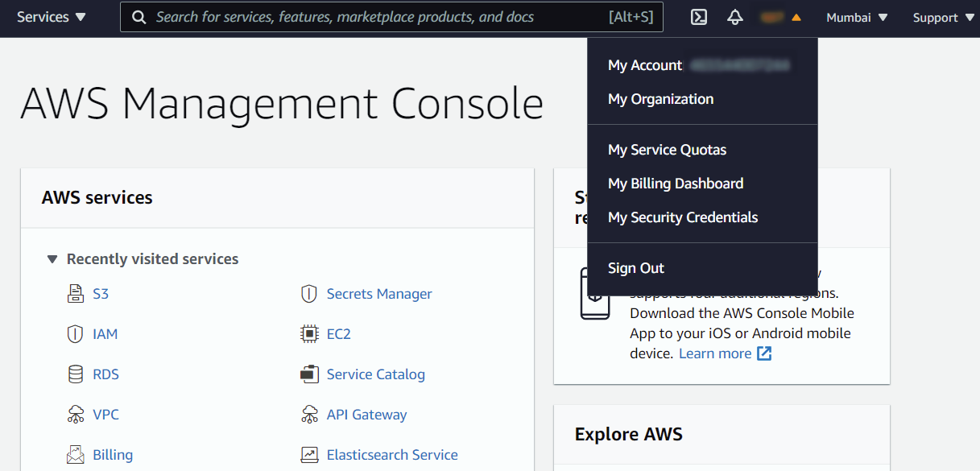Viewport: 980px width, 471px height.
Task: Click the IAM shield icon
Action: (76, 334)
